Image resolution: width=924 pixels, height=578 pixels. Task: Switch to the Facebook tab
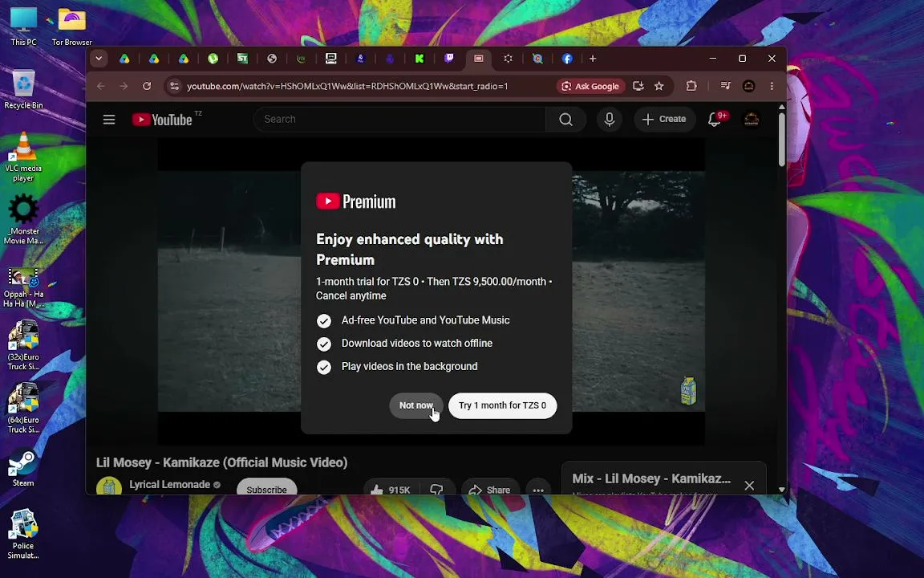[567, 59]
